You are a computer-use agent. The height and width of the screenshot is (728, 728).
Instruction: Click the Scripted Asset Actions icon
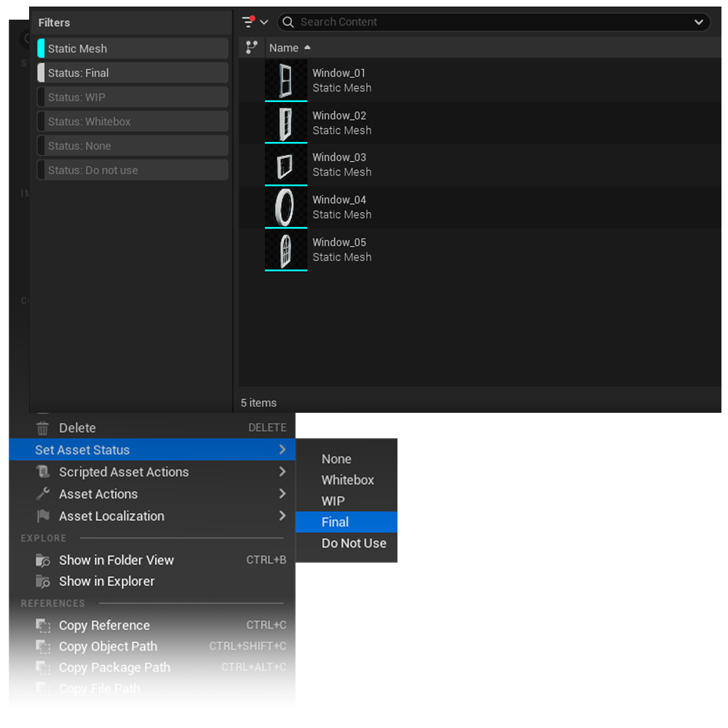pyautogui.click(x=43, y=472)
